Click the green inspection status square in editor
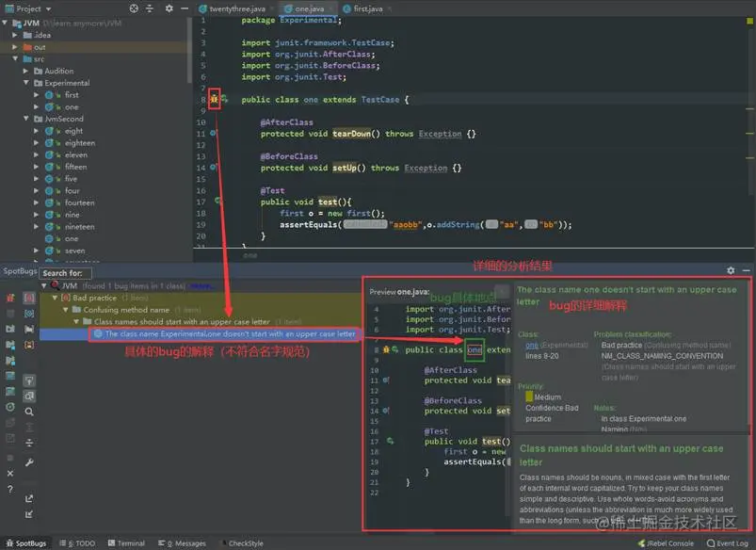This screenshot has height=550, width=756. click(x=749, y=21)
